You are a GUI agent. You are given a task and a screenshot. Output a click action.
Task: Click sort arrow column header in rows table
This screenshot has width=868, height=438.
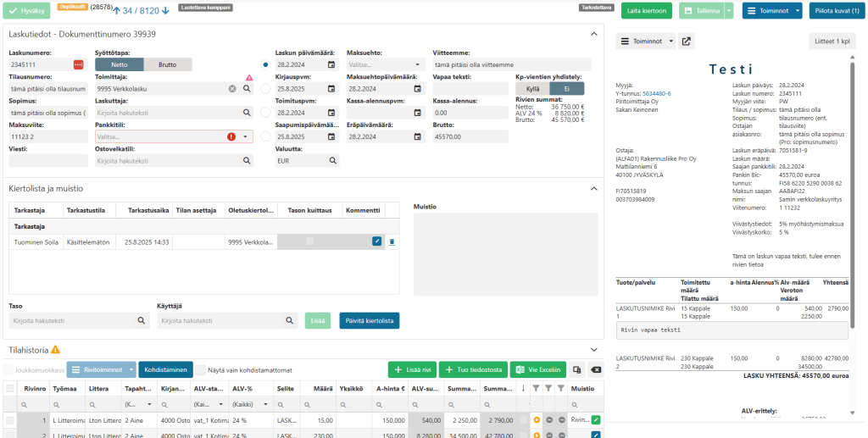point(523,389)
